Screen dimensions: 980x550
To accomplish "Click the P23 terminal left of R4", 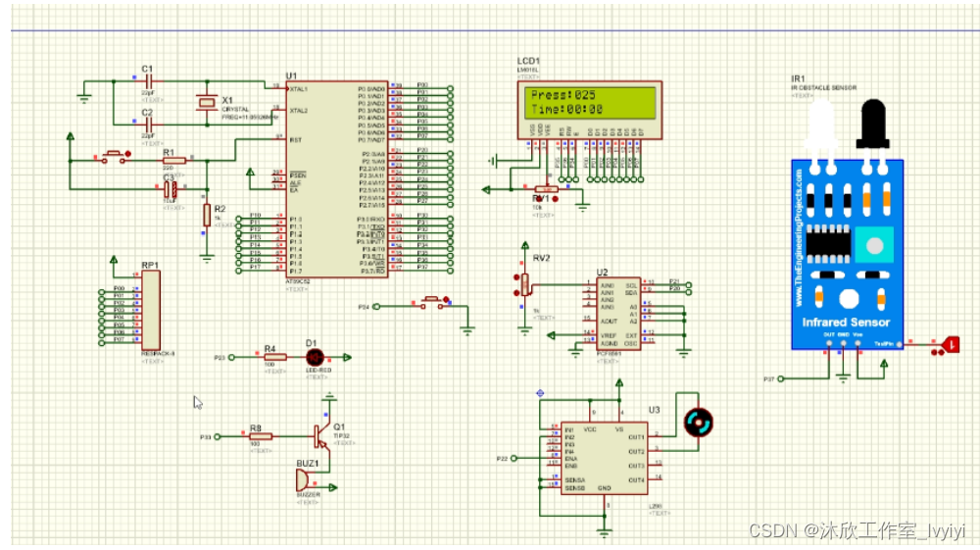I will pos(231,358).
